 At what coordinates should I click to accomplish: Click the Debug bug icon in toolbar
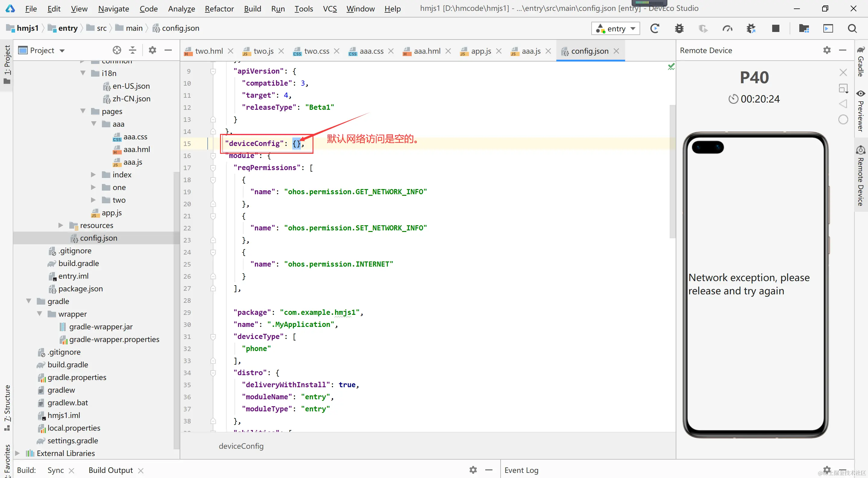coord(679,29)
